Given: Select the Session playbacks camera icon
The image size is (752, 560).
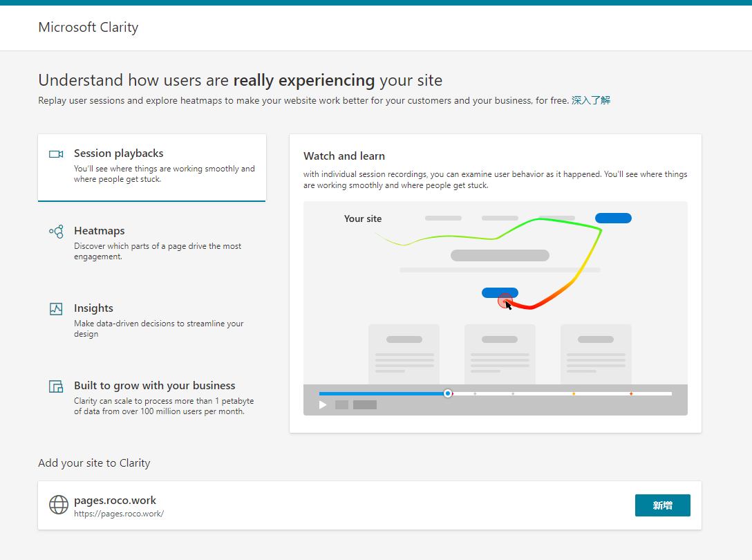Looking at the screenshot, I should click(x=56, y=153).
